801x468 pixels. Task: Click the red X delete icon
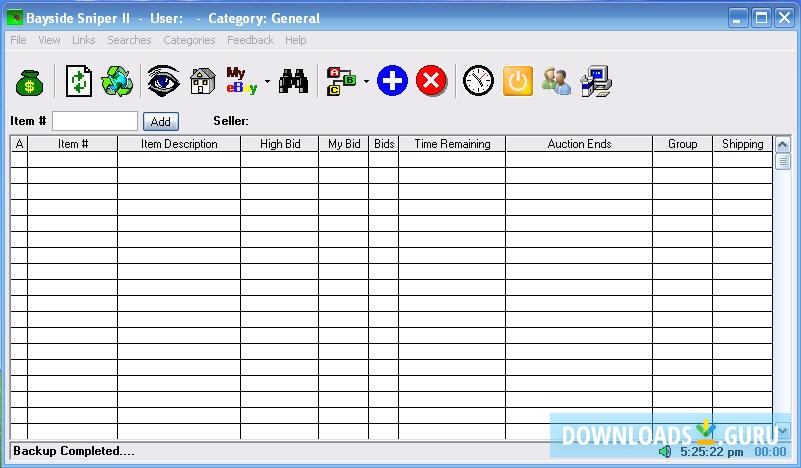point(431,81)
